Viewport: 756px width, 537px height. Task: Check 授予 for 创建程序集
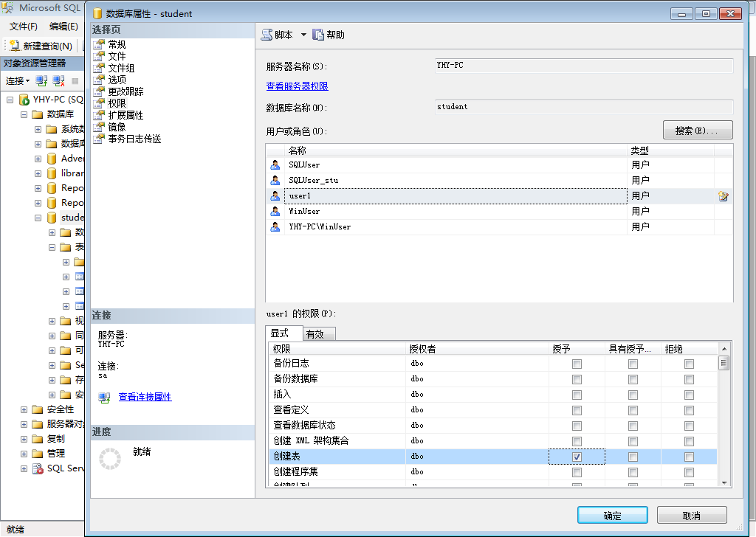(577, 472)
